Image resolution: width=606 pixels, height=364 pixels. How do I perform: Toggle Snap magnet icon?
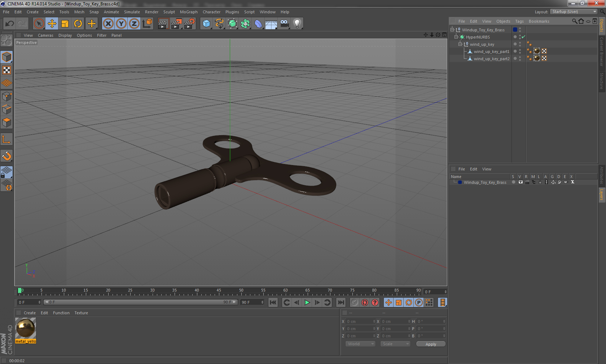7,156
